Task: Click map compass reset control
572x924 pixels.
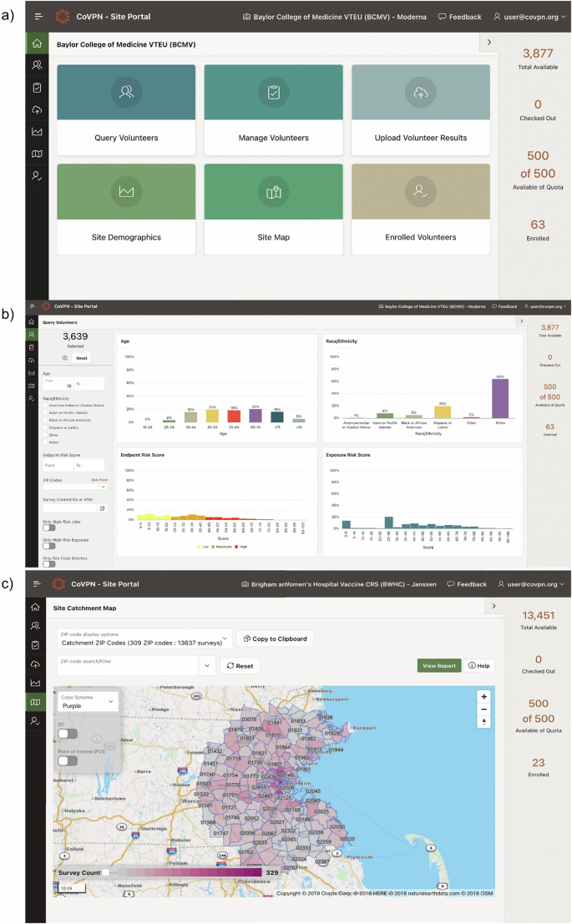Action: (x=484, y=721)
